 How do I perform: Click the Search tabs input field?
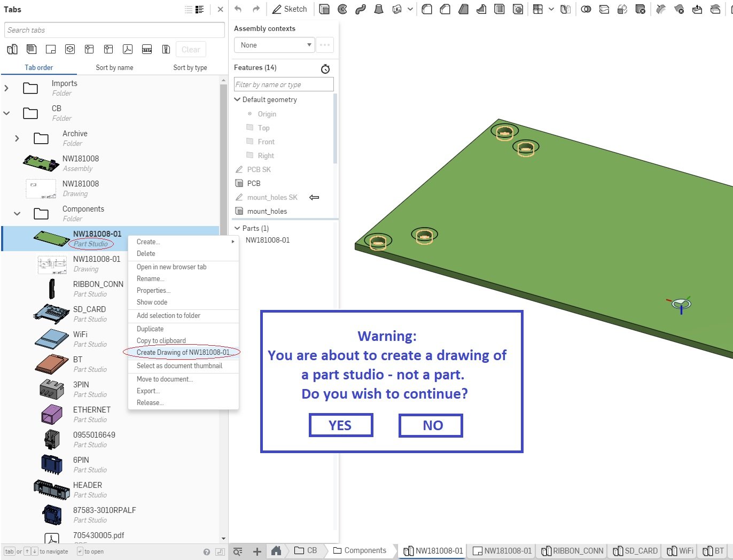(114, 30)
